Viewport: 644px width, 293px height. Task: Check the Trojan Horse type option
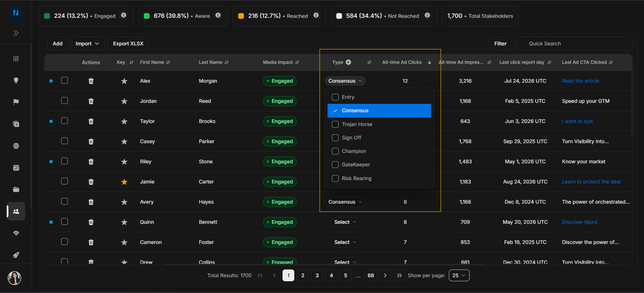coord(335,124)
